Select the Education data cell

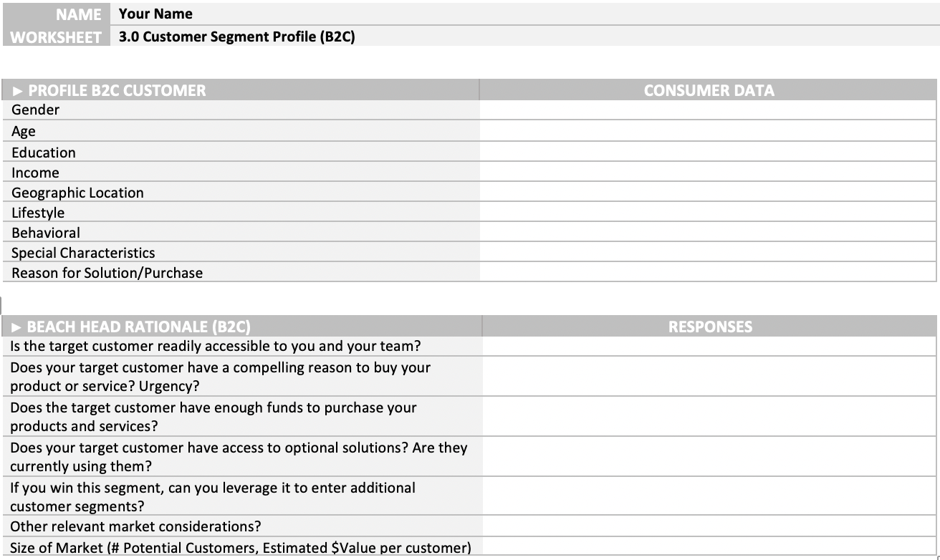(708, 152)
